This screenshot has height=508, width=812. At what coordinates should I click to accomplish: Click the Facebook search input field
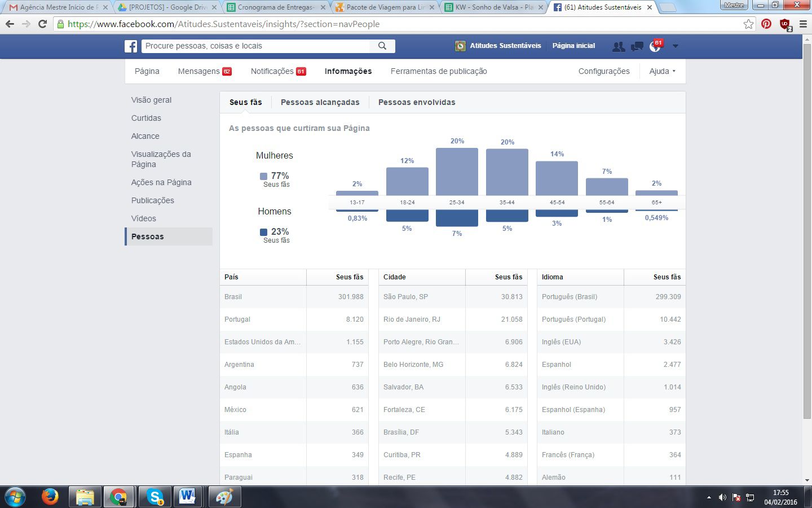256,46
